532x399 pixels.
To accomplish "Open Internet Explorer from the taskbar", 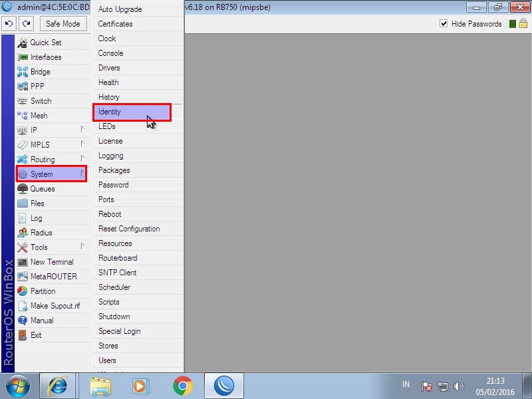I will [58, 386].
